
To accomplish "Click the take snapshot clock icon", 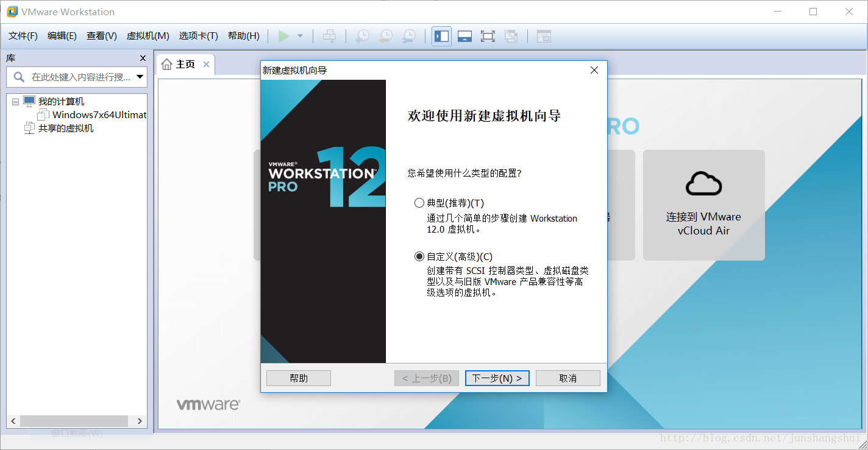I will click(x=362, y=37).
